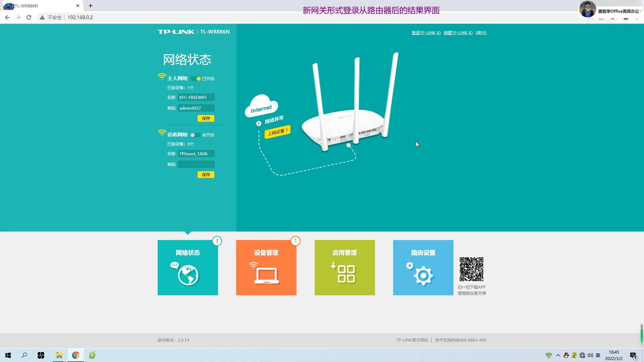Select the TL-WR886N browser tab
The image size is (644, 362).
coord(40,6)
